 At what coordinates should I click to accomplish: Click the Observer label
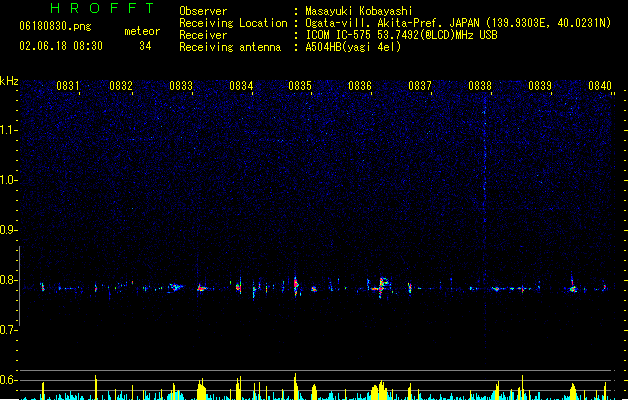point(203,11)
